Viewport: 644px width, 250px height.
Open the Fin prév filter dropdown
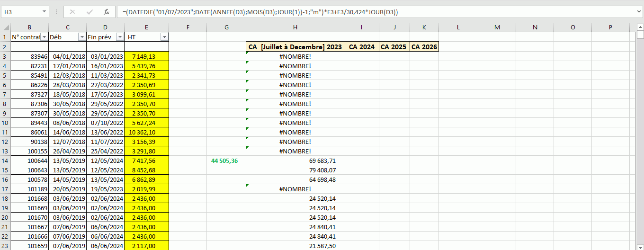tap(120, 37)
